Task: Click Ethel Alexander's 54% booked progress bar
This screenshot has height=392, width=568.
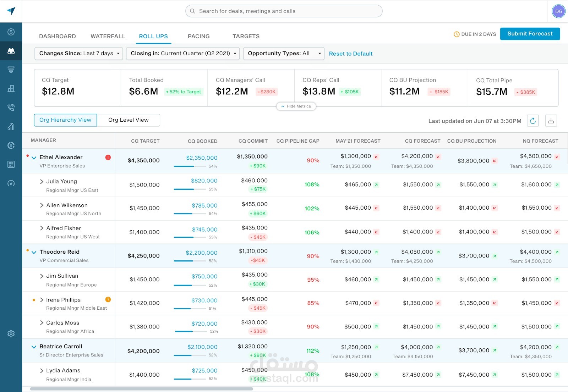Action: pos(190,166)
